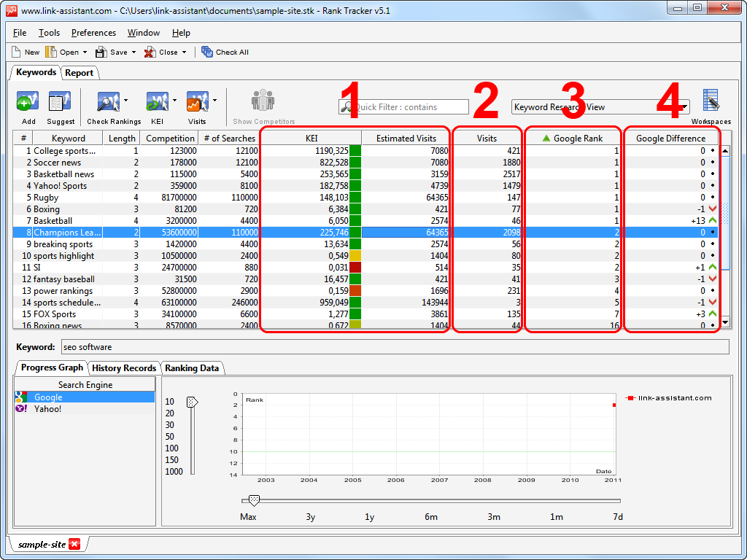Viewport: 747px width, 560px height.
Task: Expand the Save dropdown arrow
Action: [134, 52]
